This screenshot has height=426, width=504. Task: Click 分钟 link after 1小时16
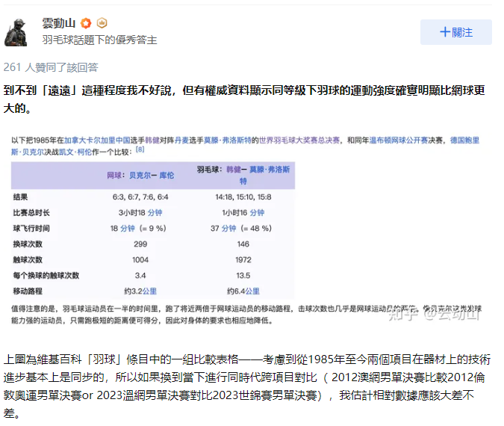(x=258, y=212)
